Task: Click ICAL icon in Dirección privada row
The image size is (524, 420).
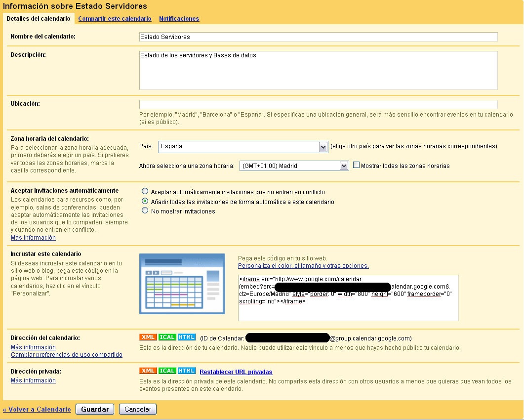Action: (x=167, y=371)
